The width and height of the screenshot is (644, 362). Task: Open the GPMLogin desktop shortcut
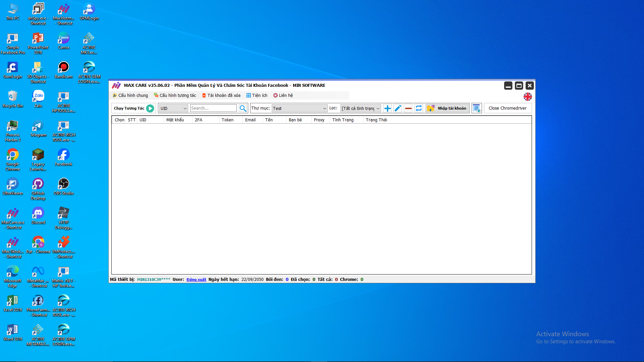click(89, 12)
